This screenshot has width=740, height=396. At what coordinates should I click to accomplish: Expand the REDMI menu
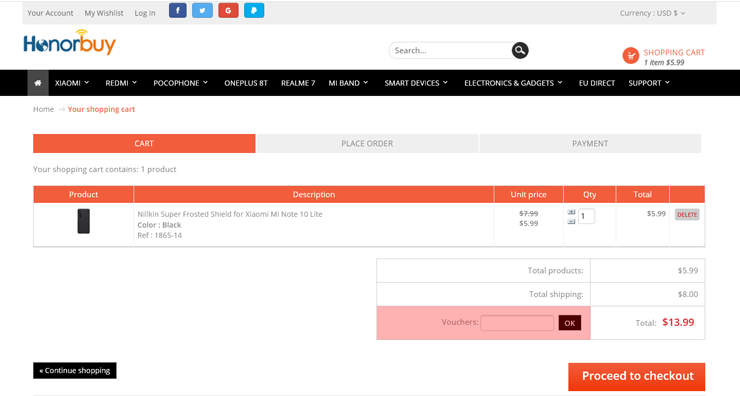tap(121, 83)
